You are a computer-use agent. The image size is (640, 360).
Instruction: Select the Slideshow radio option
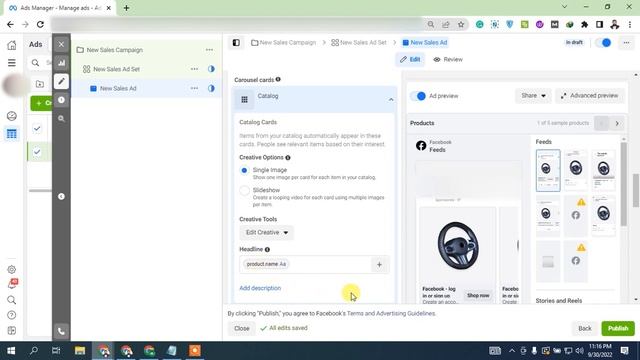(x=244, y=191)
